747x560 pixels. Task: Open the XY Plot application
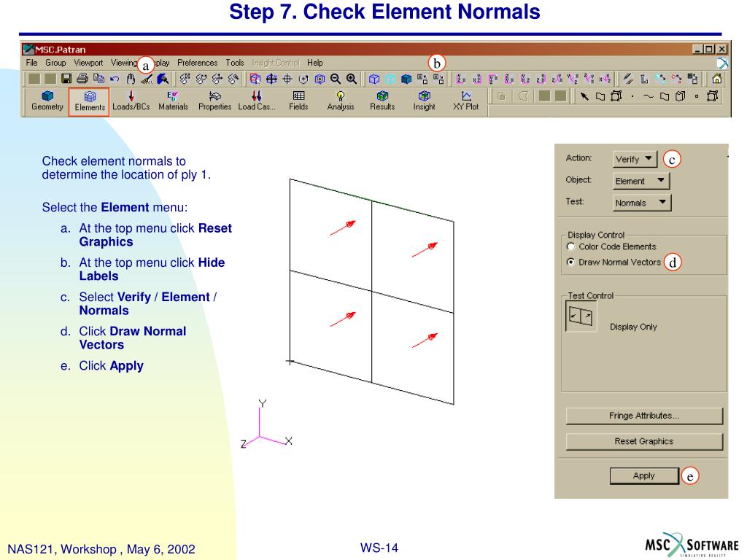coord(466,101)
